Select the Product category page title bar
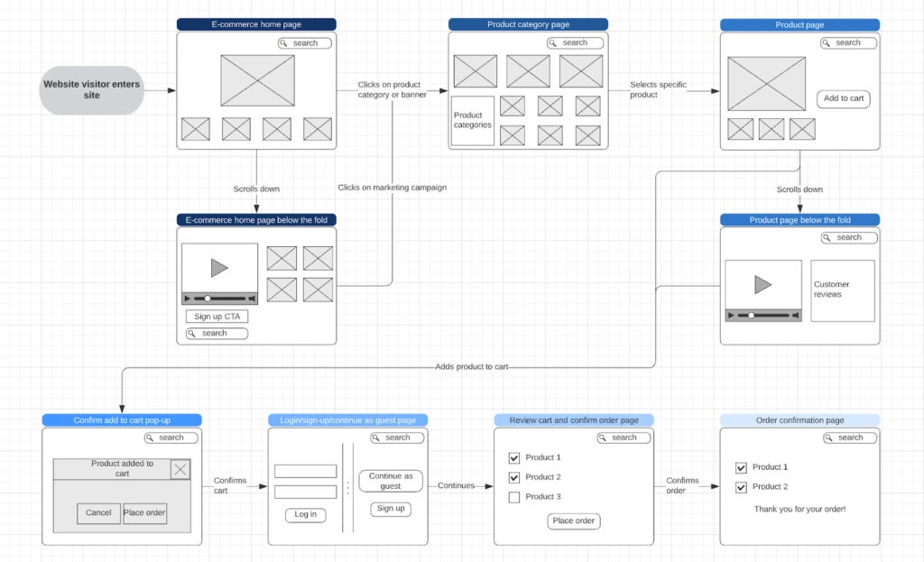 click(528, 24)
